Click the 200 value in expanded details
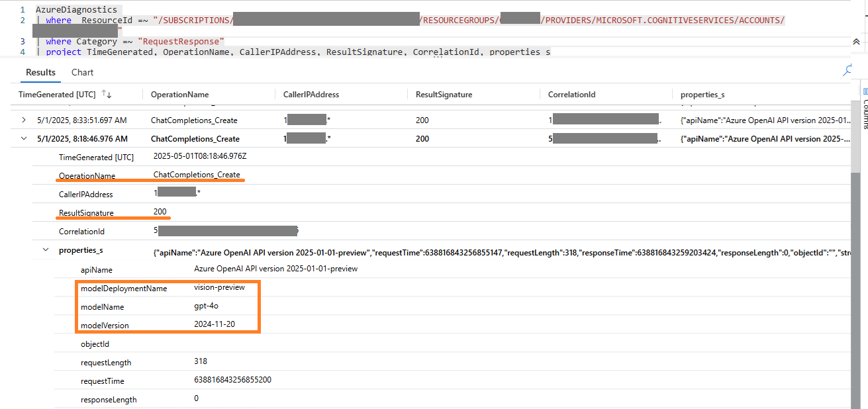 160,212
